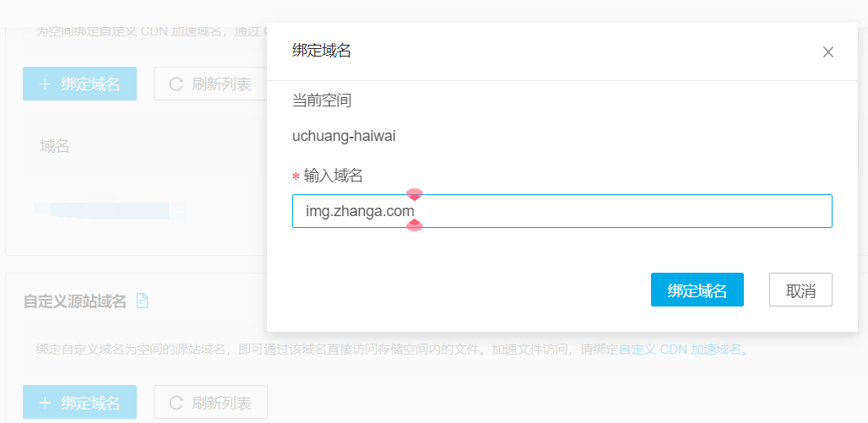868x423 pixels.
Task: Click the 当前空间 label in the dialog
Action: click(322, 100)
